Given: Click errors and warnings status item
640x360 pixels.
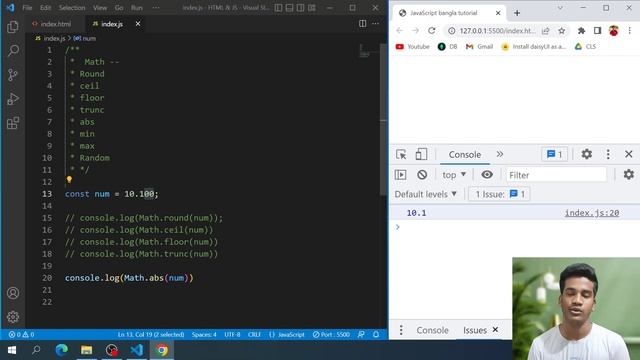Looking at the screenshot, I should (x=21, y=334).
